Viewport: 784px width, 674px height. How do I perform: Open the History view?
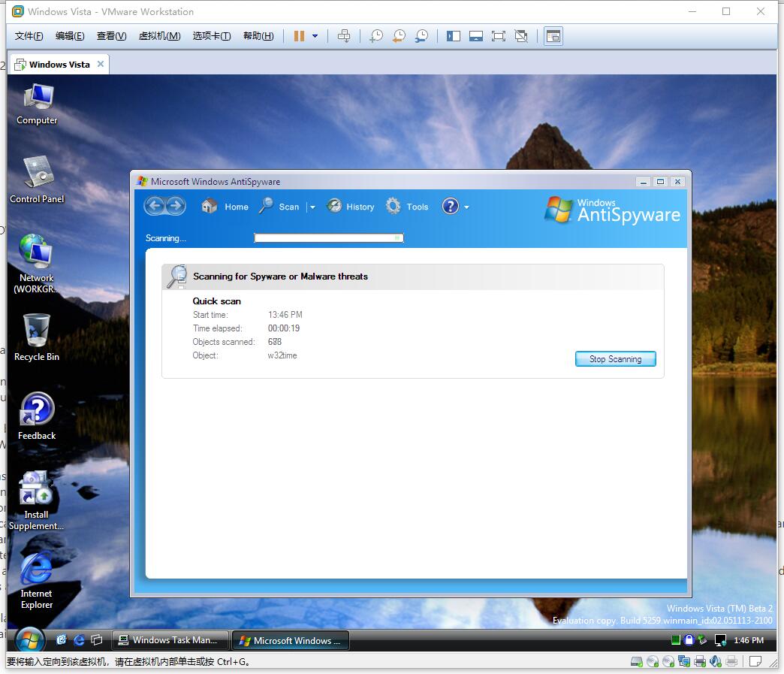point(351,206)
